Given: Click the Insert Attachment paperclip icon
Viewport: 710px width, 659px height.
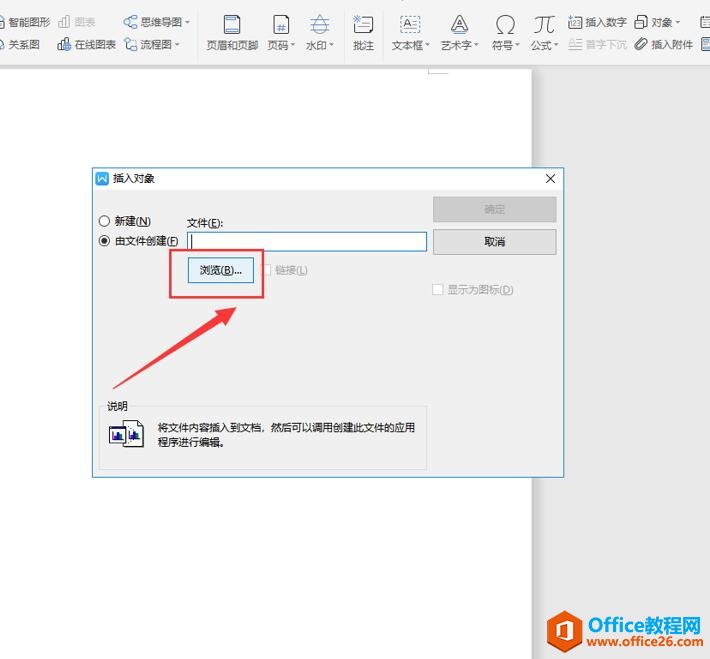Looking at the screenshot, I should click(641, 44).
